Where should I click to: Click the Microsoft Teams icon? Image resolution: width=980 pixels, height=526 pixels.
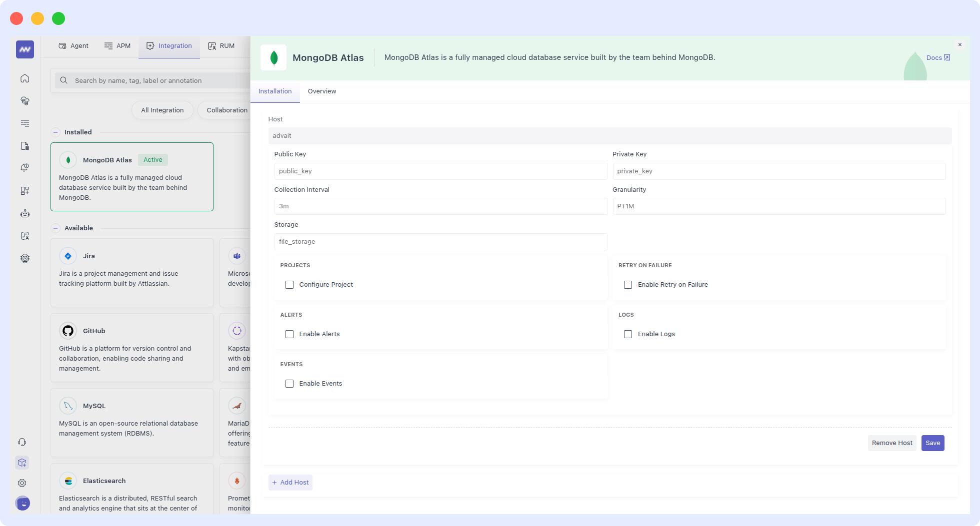pos(237,256)
